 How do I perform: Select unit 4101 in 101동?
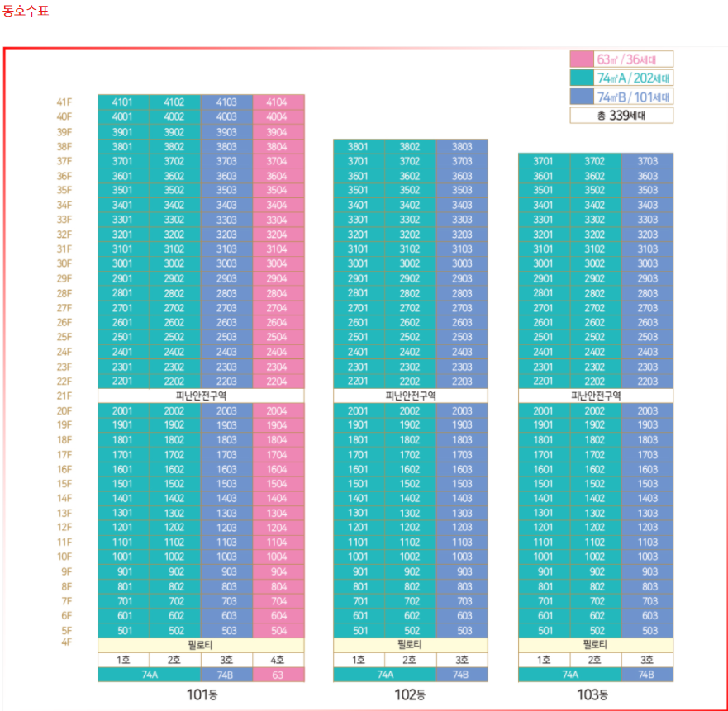(123, 102)
